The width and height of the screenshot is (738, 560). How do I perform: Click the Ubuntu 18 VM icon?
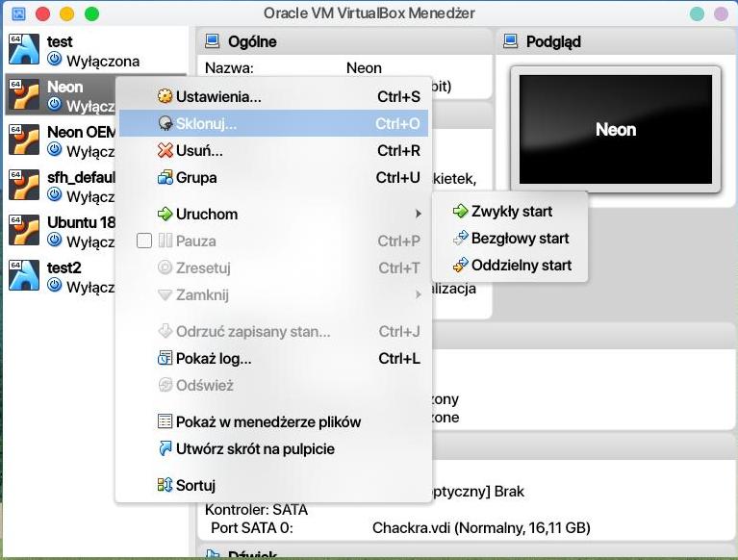[24, 230]
